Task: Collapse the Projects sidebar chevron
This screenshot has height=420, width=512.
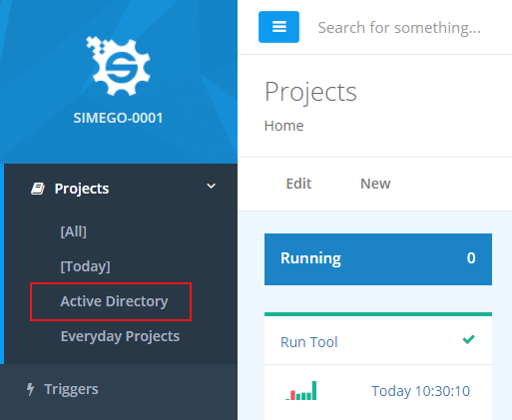Action: coord(211,186)
